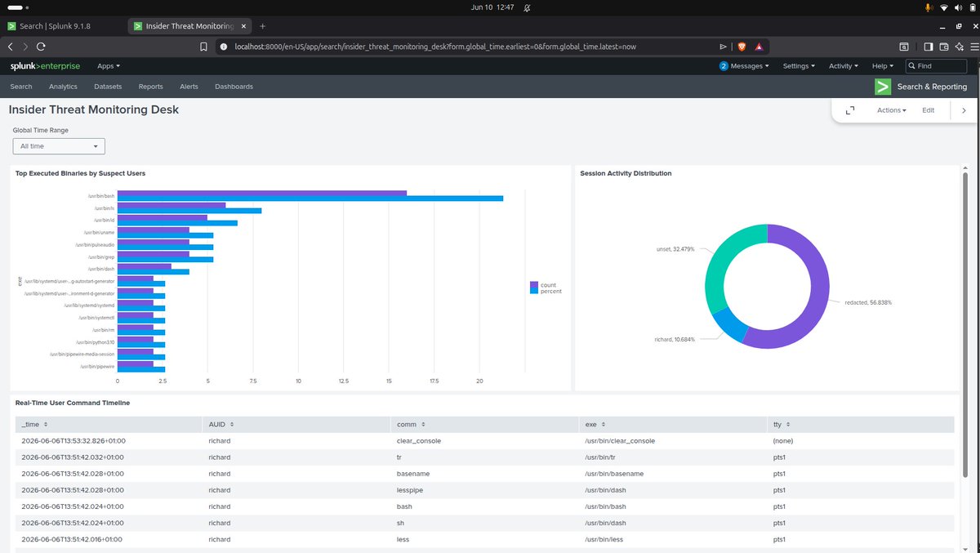Open a new browser tab with plus icon
This screenshot has width=980, height=553.
tap(262, 26)
